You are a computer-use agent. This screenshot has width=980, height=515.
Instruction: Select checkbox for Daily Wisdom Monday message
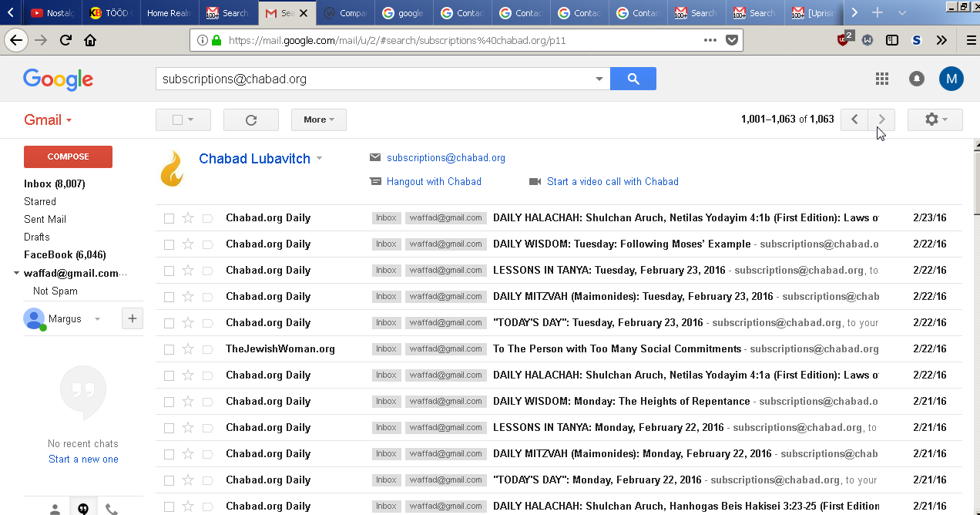(x=169, y=402)
